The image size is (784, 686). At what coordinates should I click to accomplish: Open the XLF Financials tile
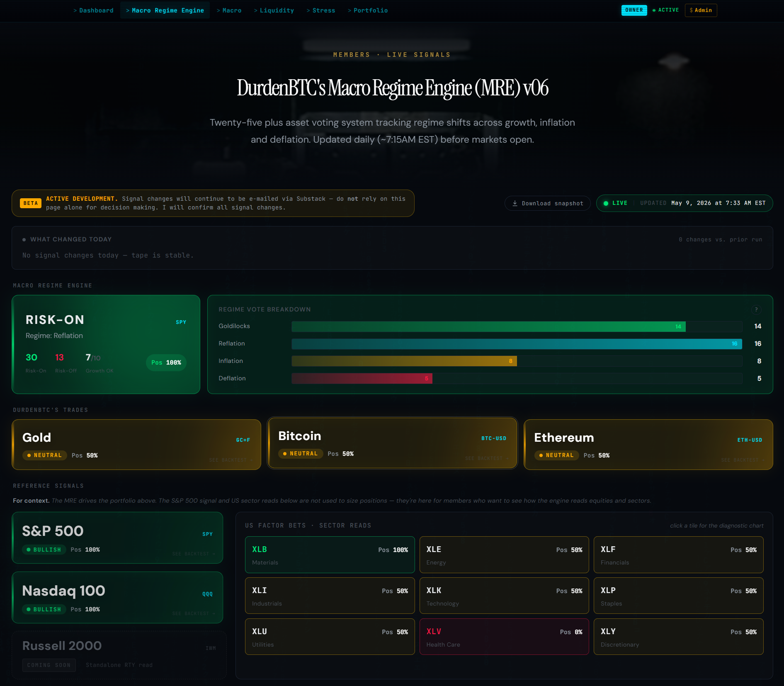(678, 555)
